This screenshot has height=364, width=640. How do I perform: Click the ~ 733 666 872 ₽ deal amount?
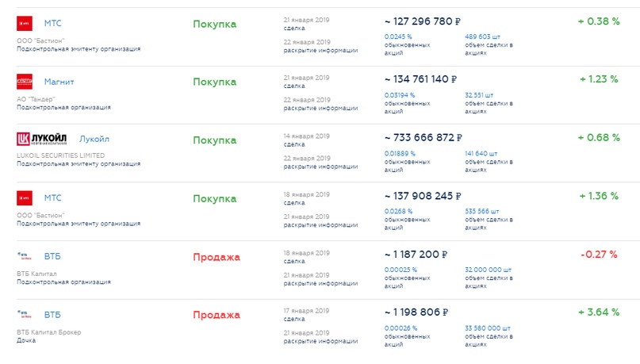pyautogui.click(x=423, y=137)
